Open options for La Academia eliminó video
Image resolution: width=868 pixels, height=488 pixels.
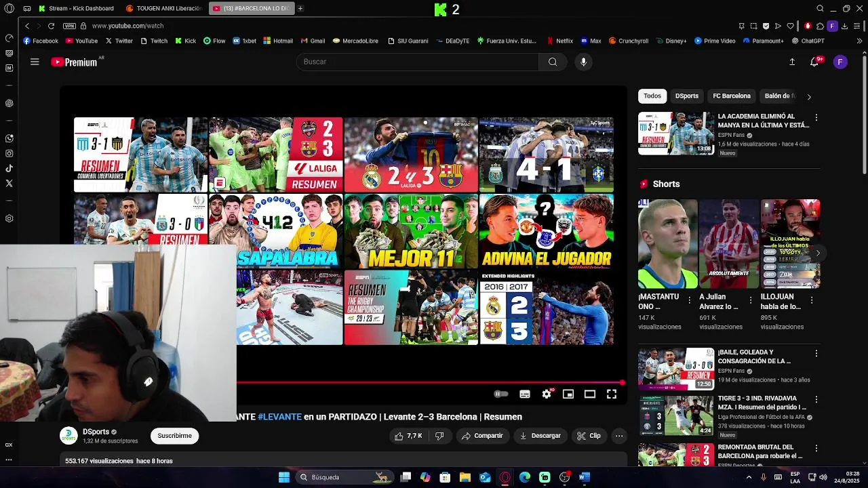point(816,117)
